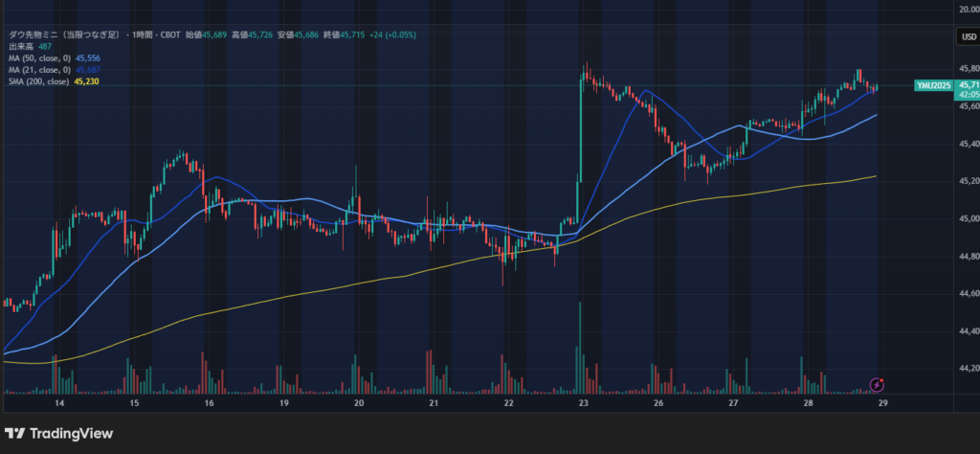
Task: Click the 終値 45,715 close value
Action: coord(344,35)
